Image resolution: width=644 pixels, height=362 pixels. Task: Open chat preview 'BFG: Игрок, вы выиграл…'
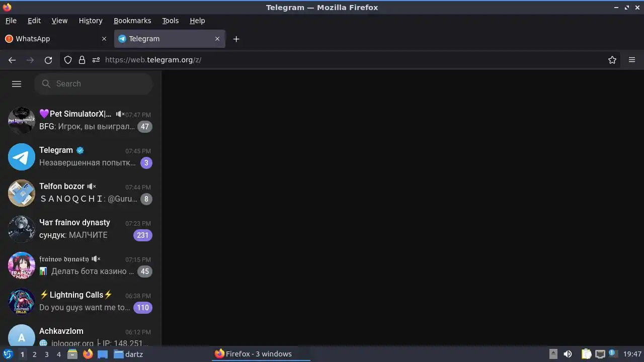pos(87,127)
